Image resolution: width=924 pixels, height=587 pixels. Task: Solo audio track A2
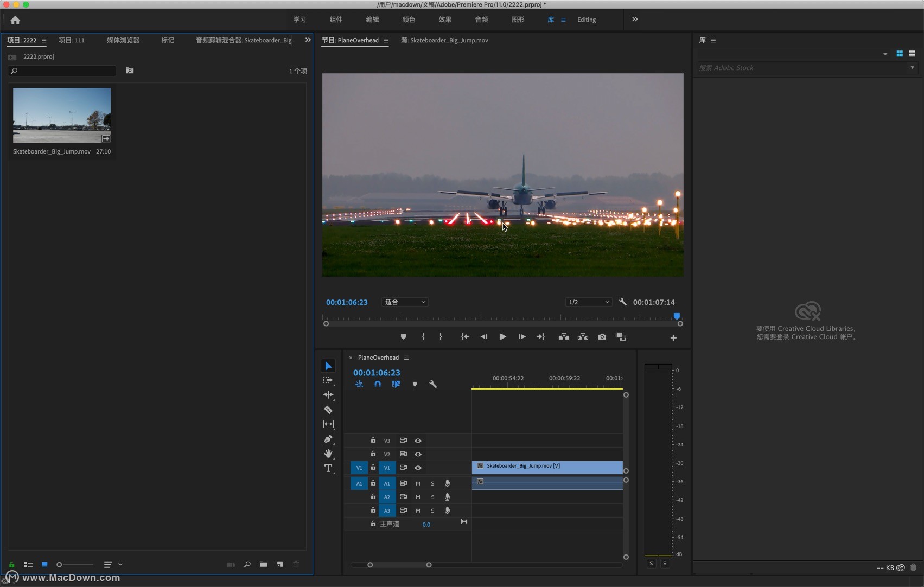pyautogui.click(x=432, y=497)
